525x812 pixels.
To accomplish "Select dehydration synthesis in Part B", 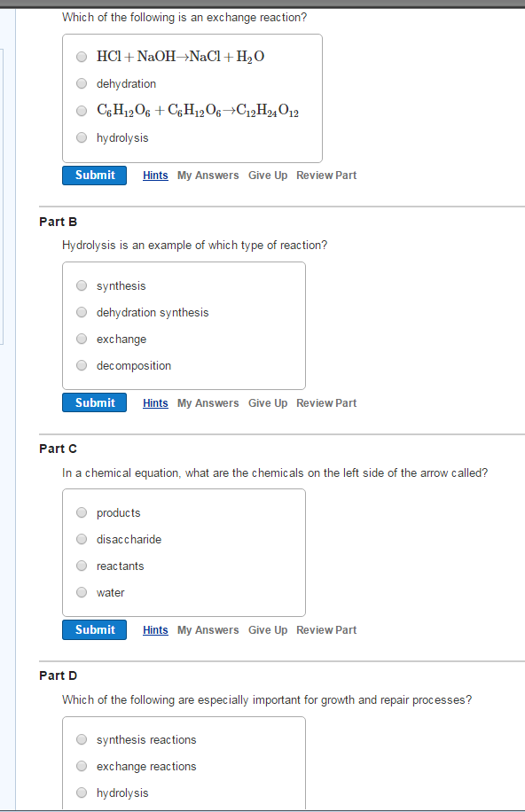I will pos(82,312).
